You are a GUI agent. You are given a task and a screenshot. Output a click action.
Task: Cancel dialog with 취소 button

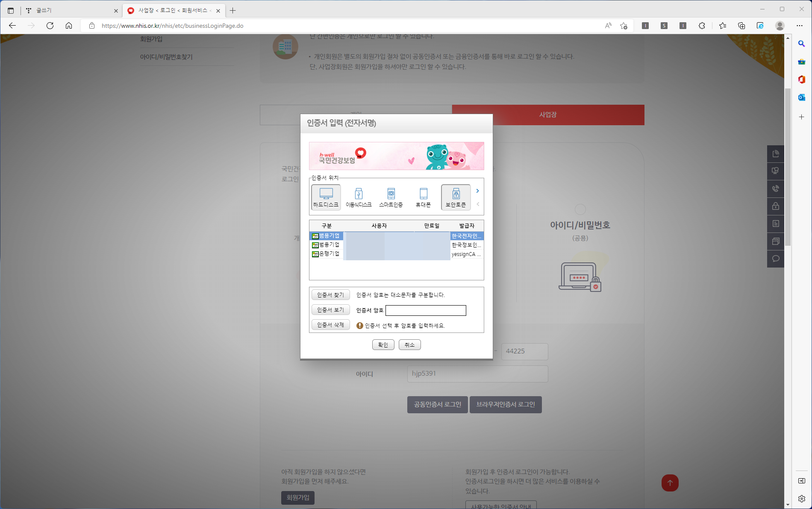pyautogui.click(x=410, y=345)
